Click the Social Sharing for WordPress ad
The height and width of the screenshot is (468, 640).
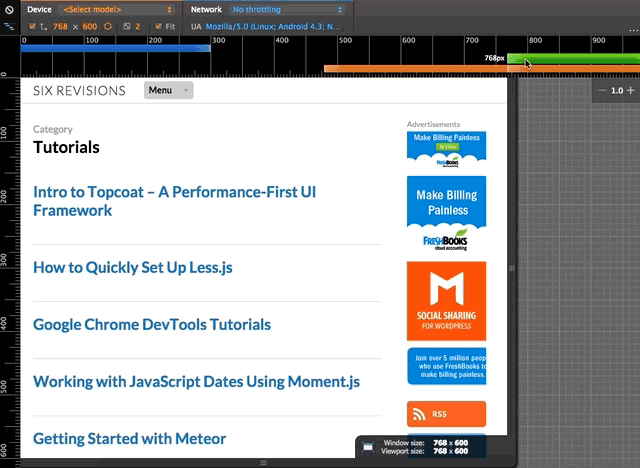446,301
